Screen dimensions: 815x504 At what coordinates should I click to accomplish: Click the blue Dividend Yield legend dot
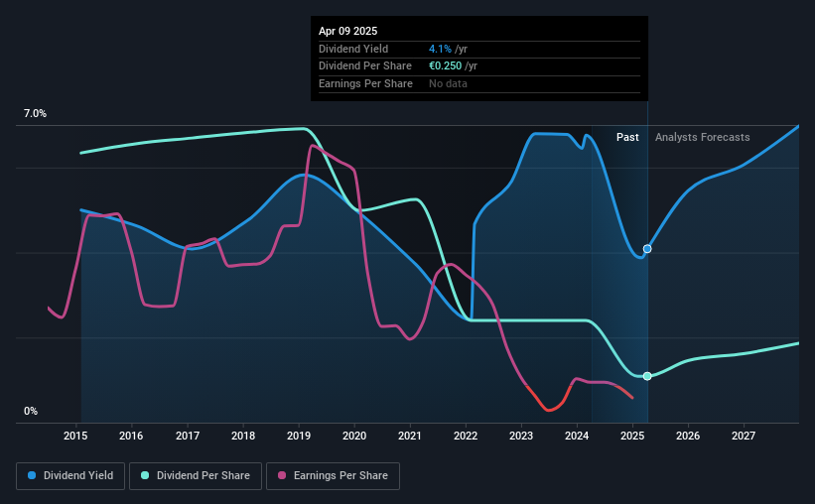point(32,475)
